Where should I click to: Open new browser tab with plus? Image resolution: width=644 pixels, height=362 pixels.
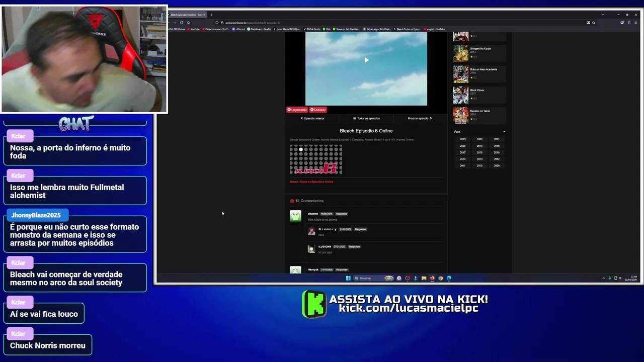211,15
